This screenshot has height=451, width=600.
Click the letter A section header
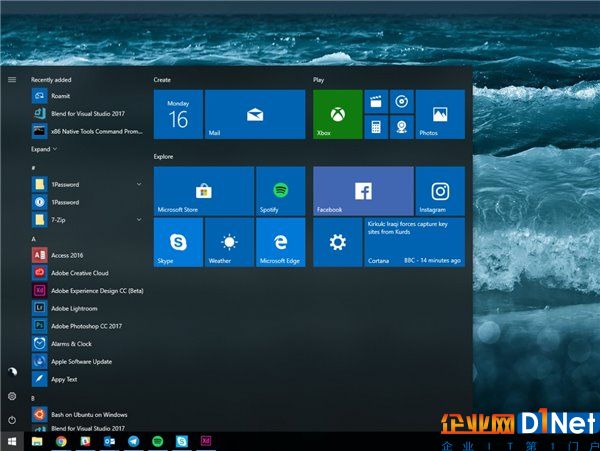click(33, 239)
